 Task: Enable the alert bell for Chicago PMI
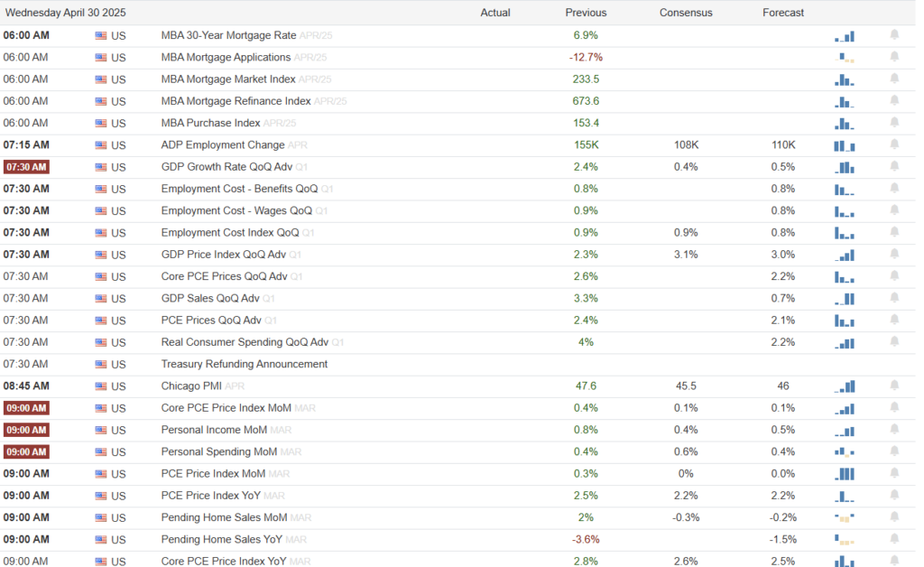[x=894, y=386]
